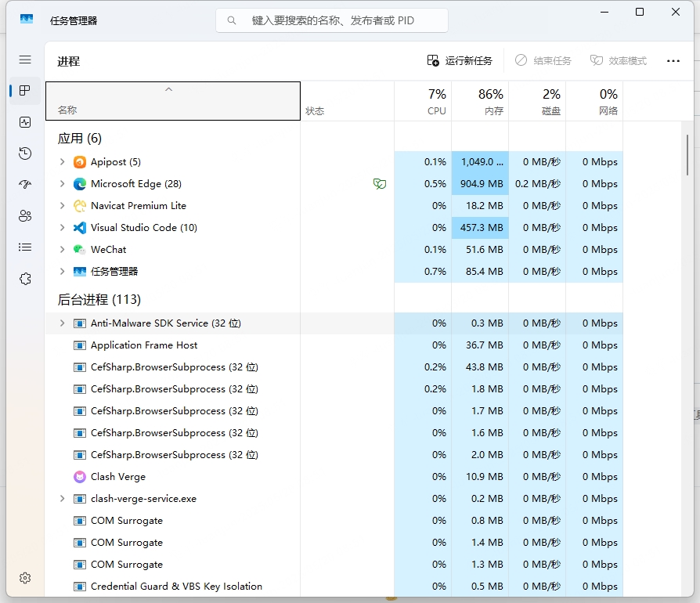Open the hamburger navigation menu
Screen dimensions: 700x603
click(25, 60)
